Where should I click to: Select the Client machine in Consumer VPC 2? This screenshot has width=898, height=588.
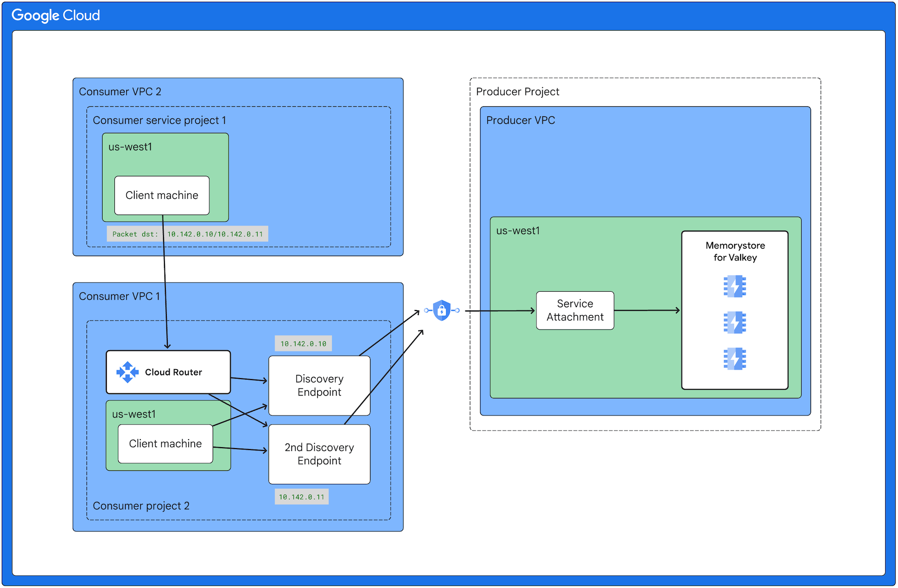(x=162, y=195)
